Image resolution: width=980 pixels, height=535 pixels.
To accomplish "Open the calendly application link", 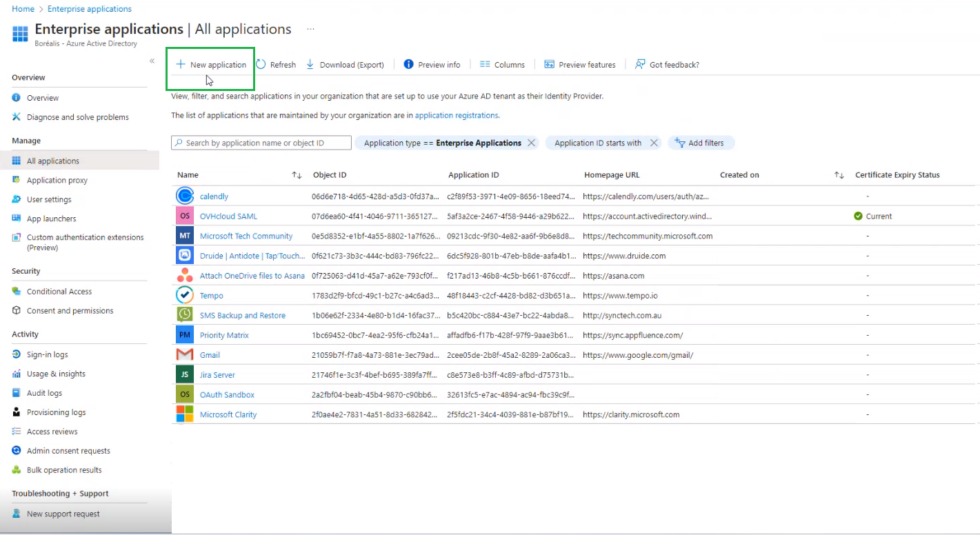I will click(214, 196).
